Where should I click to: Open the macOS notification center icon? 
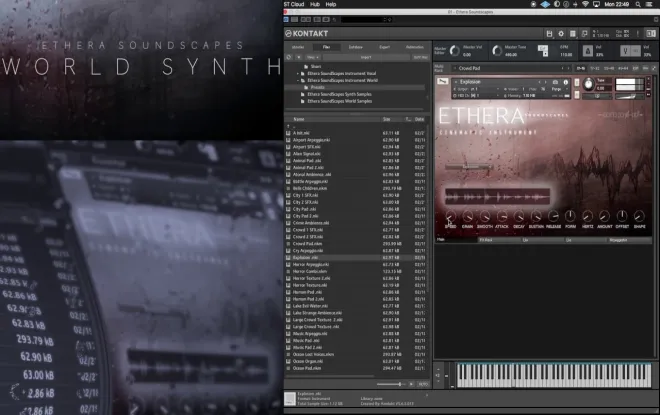point(649,4)
